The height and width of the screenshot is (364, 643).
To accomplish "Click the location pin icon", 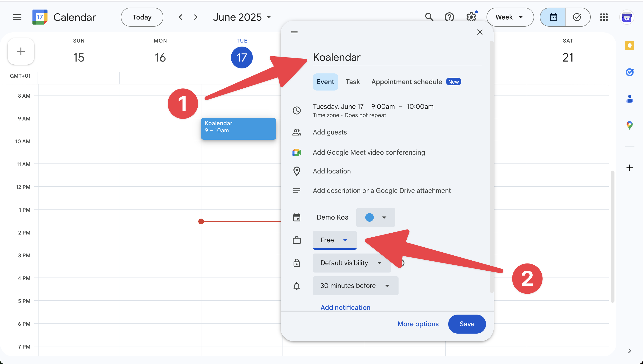I will [x=297, y=171].
